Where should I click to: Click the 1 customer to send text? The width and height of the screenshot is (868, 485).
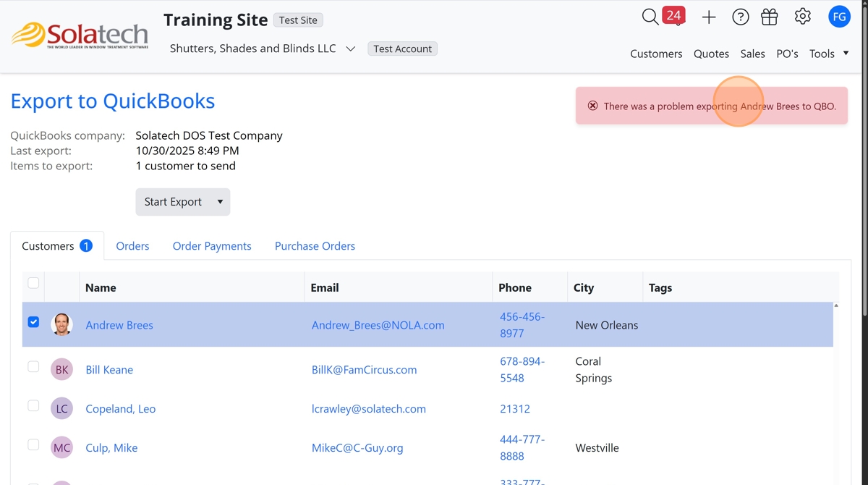(x=186, y=166)
